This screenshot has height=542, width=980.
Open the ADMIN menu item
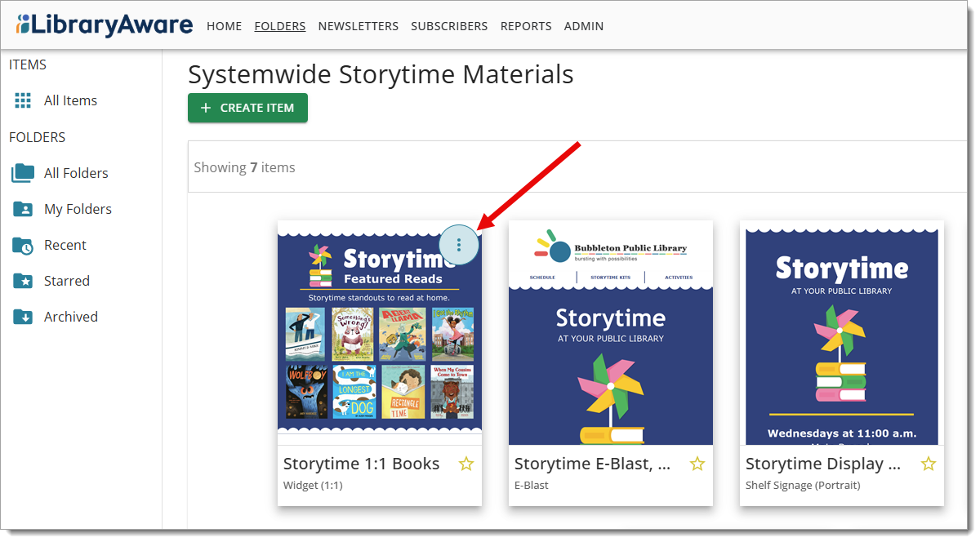tap(584, 26)
